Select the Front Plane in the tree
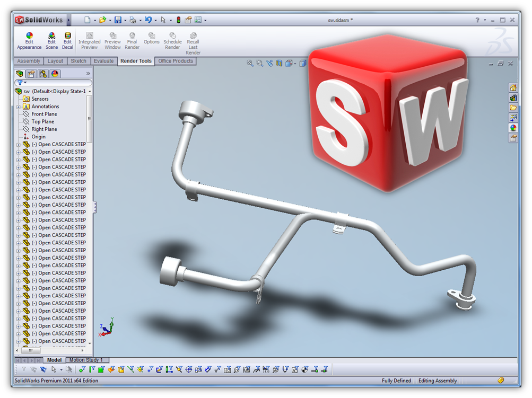This screenshot has width=532, height=398. pos(44,114)
